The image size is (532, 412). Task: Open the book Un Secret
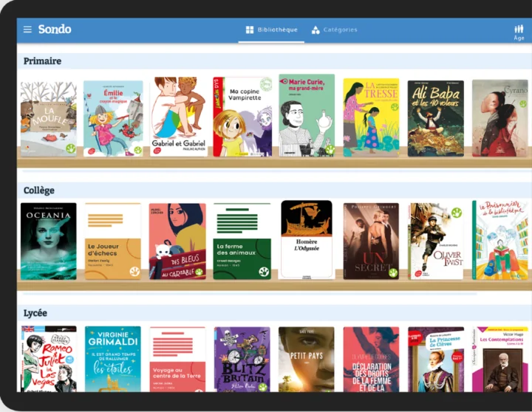pos(371,241)
